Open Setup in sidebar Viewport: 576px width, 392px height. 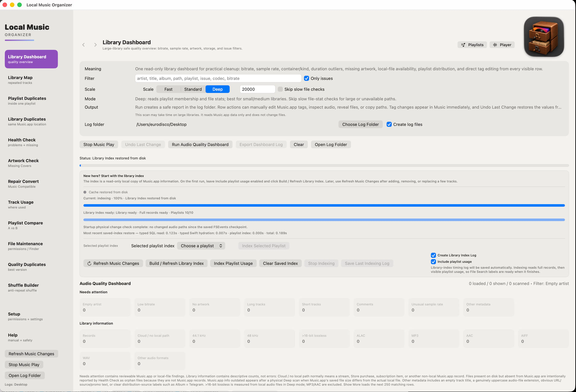(31, 316)
